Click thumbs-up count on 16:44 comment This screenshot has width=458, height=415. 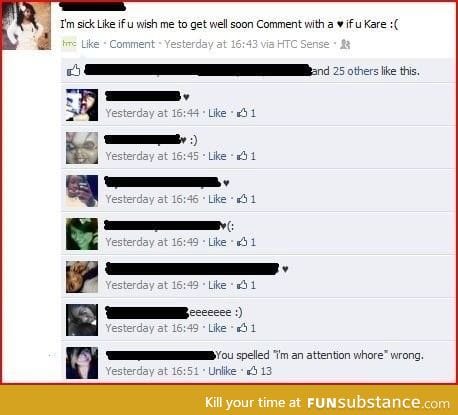(x=246, y=113)
